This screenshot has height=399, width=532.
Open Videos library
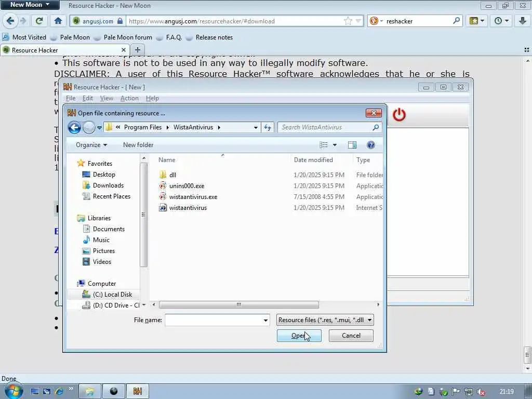point(102,262)
